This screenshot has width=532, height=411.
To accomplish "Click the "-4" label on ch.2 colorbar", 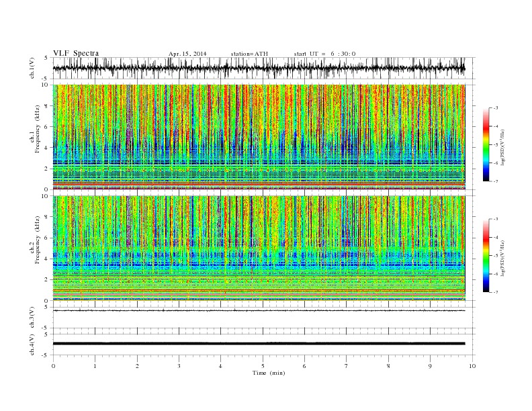I will pyautogui.click(x=495, y=237).
